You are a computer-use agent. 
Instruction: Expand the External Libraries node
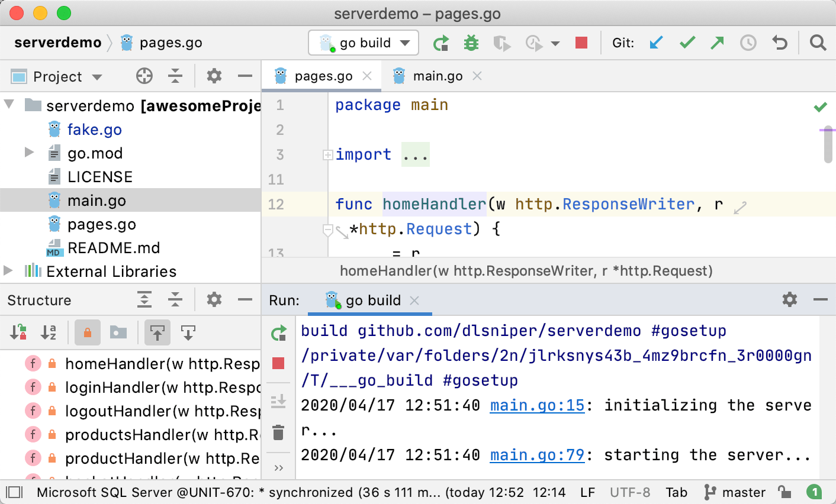point(9,272)
